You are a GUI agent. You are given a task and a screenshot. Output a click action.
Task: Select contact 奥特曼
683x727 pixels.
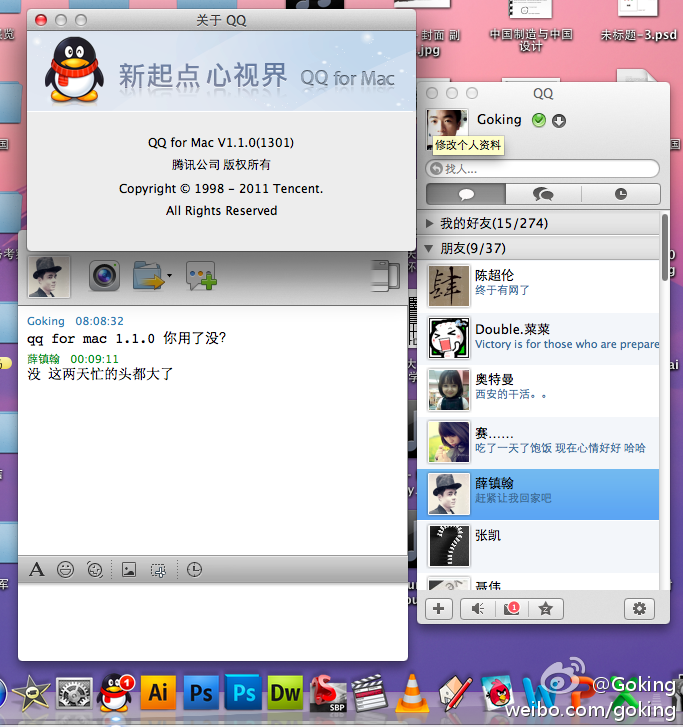tap(538, 390)
